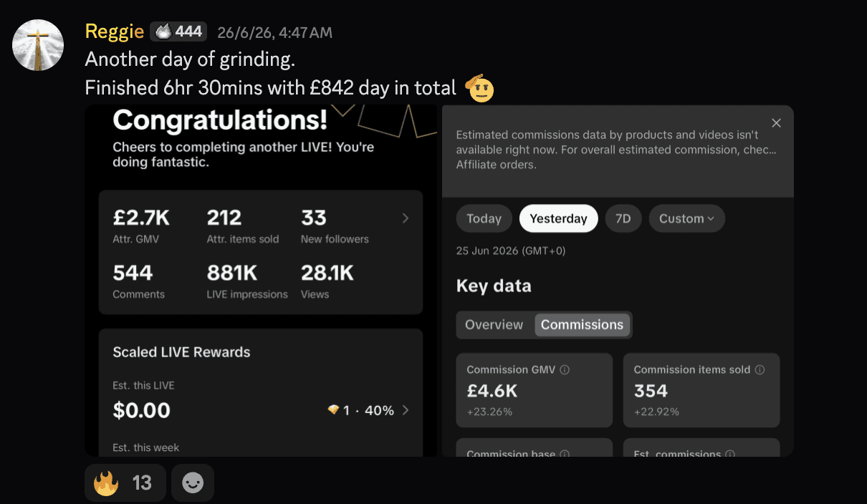867x504 pixels.
Task: Expand the Scaled LIVE Rewards 40% chevron
Action: tap(406, 410)
